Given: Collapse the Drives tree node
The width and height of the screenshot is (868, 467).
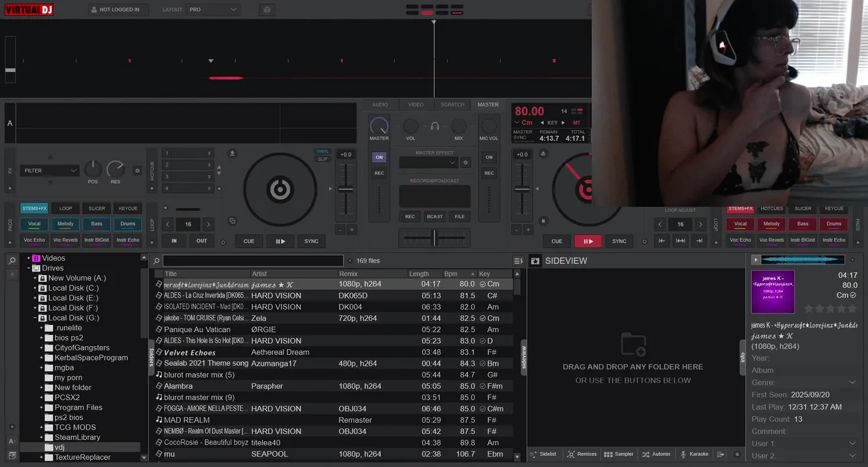Looking at the screenshot, I should click(29, 268).
